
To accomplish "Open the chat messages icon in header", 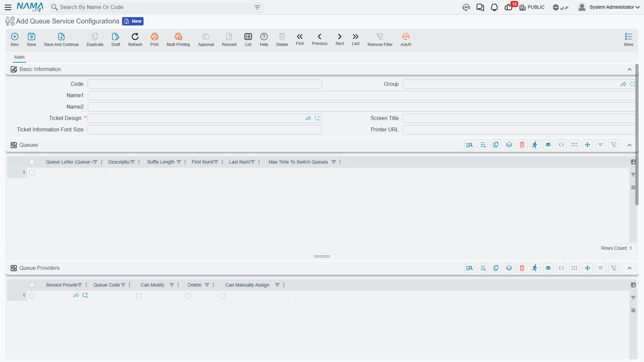I will [480, 7].
